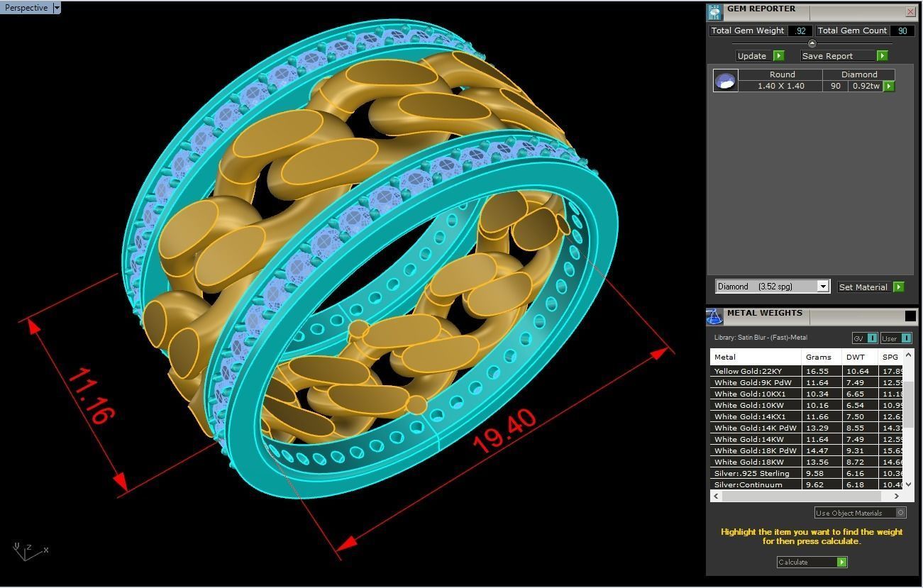Click the Metal column header

[756, 357]
